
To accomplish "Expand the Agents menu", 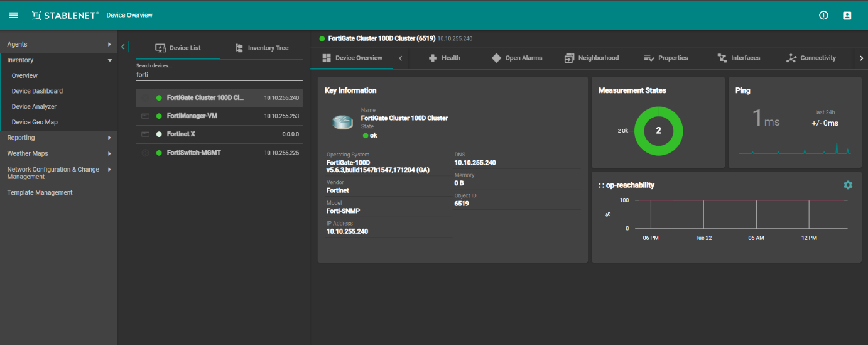I will point(58,45).
